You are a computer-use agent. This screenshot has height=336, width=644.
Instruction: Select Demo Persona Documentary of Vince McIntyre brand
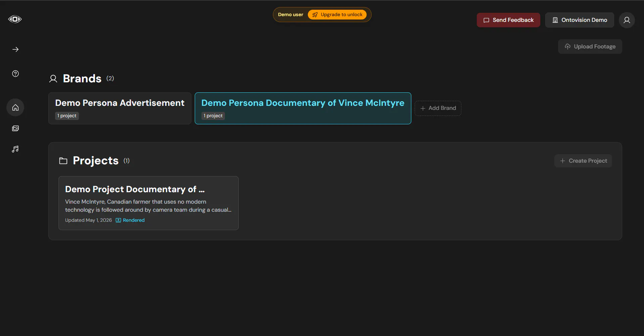pyautogui.click(x=303, y=109)
